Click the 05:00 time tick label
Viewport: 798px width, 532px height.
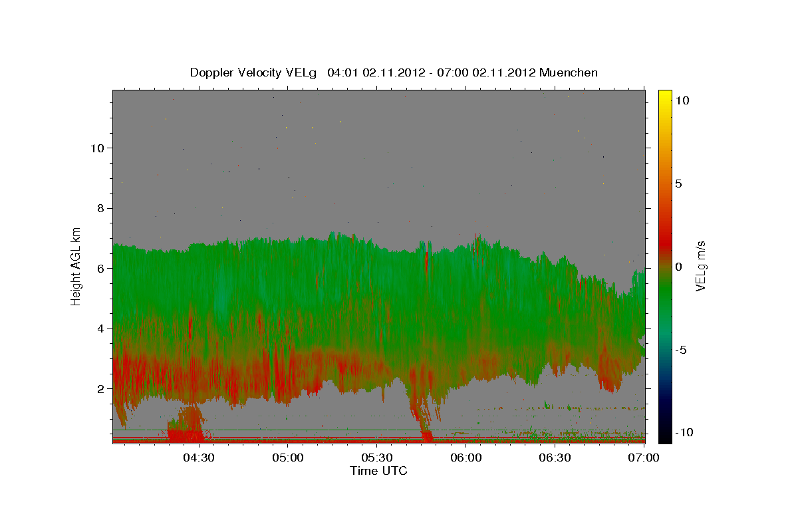point(287,458)
